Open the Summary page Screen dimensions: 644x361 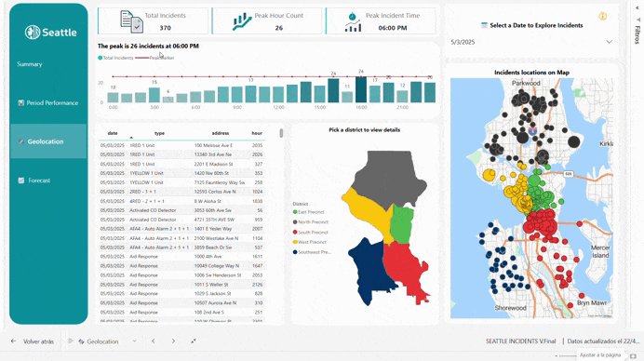click(30, 64)
